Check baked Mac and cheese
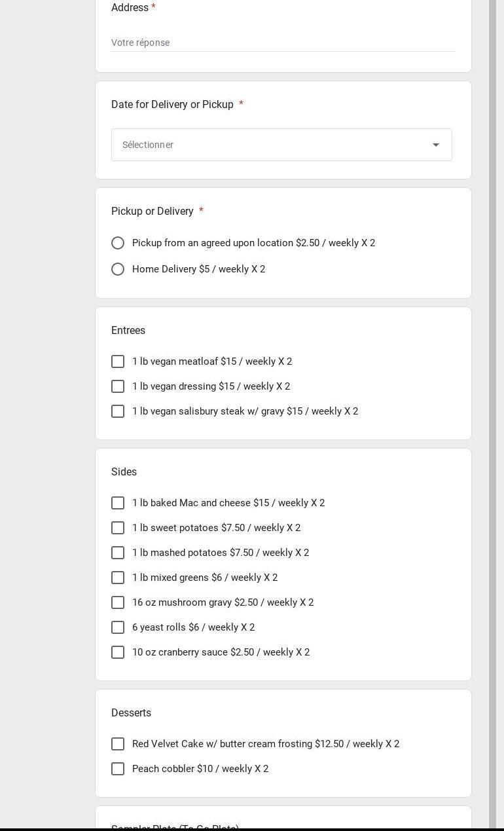Viewport: 504px width, 831px height. [x=118, y=503]
